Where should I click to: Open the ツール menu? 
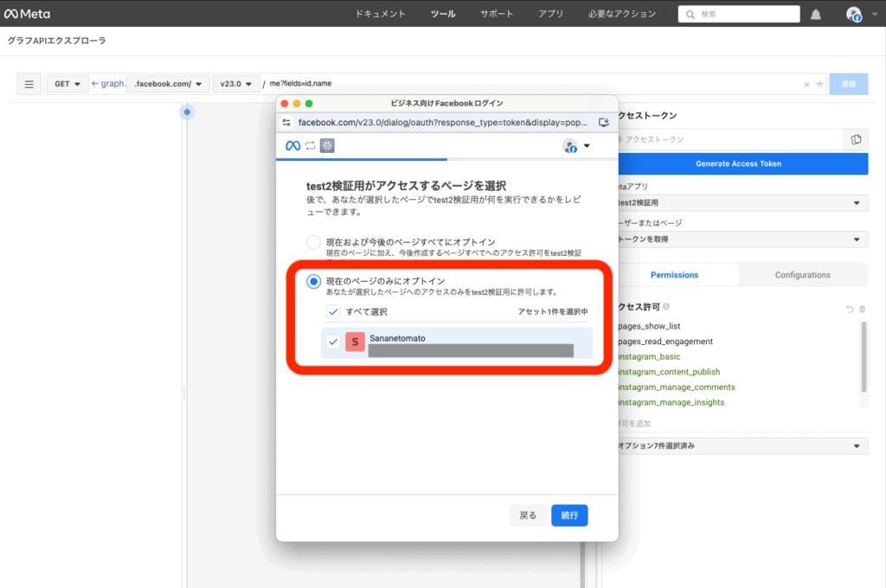[x=443, y=14]
